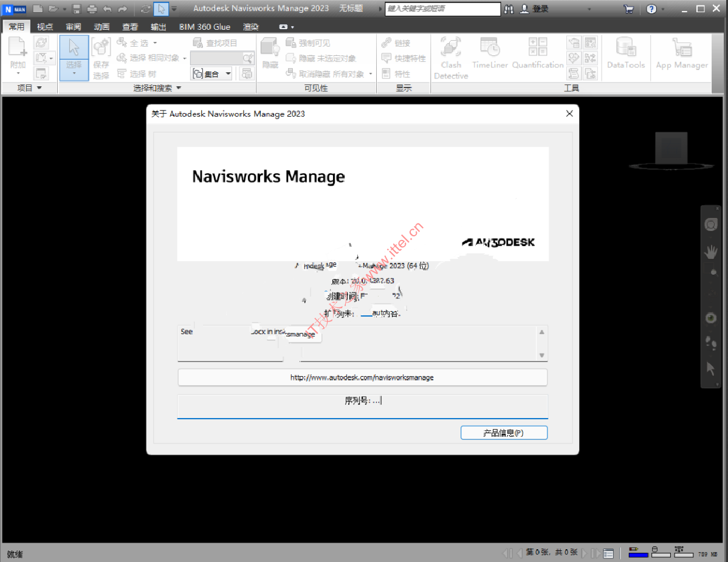Open the Help dropdown arrow
The width and height of the screenshot is (728, 562).
[x=662, y=9]
